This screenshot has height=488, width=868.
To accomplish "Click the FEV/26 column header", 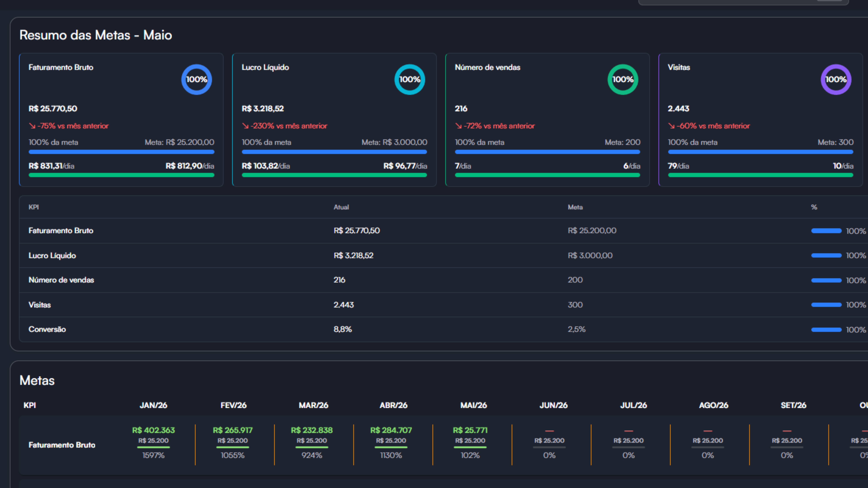I will pyautogui.click(x=233, y=405).
